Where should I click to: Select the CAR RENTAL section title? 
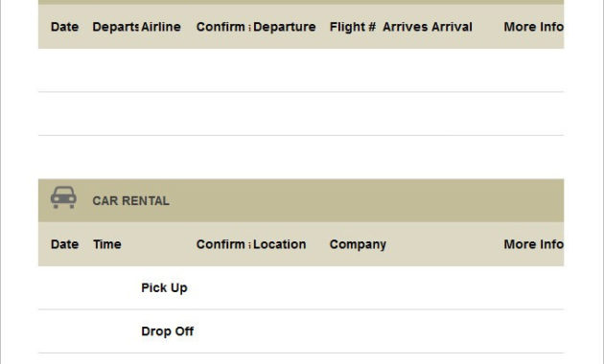[x=130, y=201]
